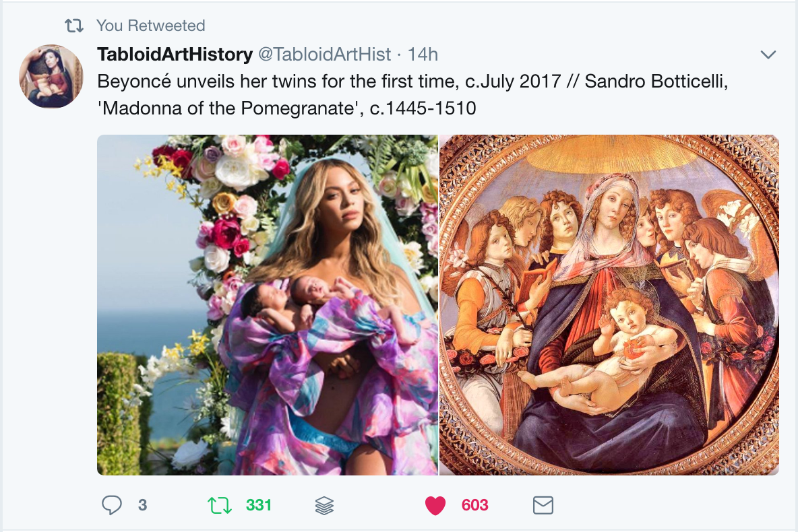The image size is (798, 532).
Task: Click the reply speech bubble icon
Action: click(x=111, y=505)
